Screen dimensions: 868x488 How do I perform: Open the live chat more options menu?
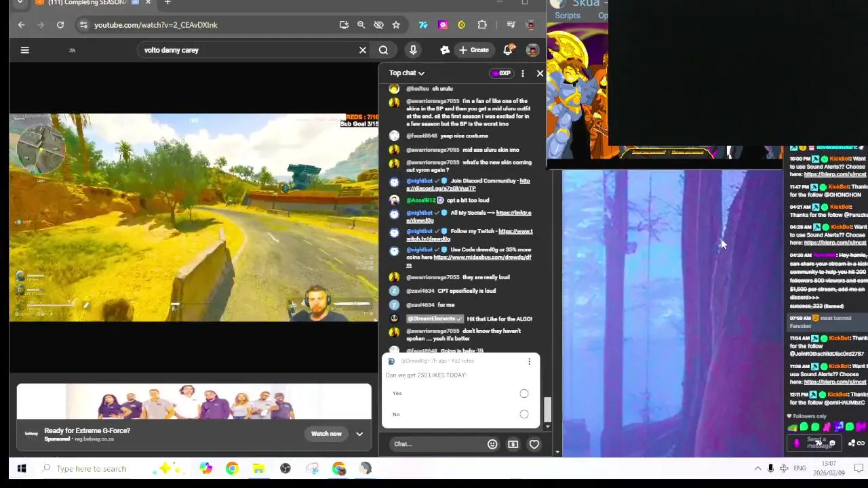point(522,73)
